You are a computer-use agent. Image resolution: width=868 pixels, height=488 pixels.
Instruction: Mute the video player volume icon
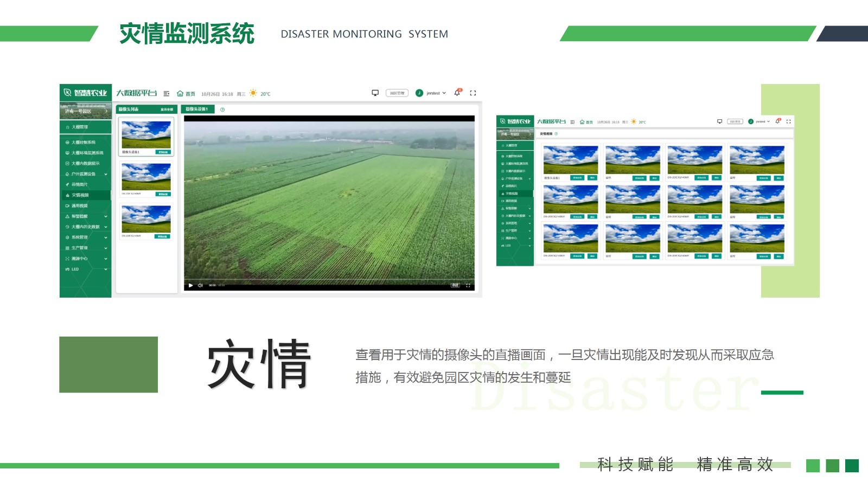[x=200, y=285]
